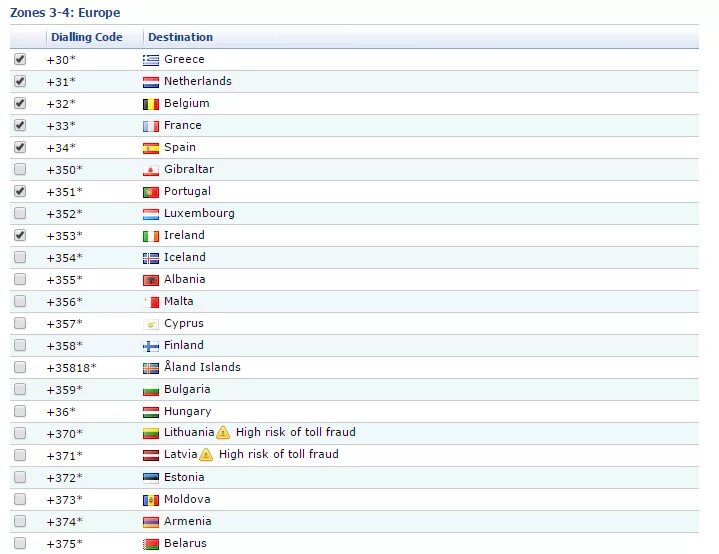Screen dimensions: 719x554
Task: Click the Åland Islands flag icon
Action: click(151, 368)
